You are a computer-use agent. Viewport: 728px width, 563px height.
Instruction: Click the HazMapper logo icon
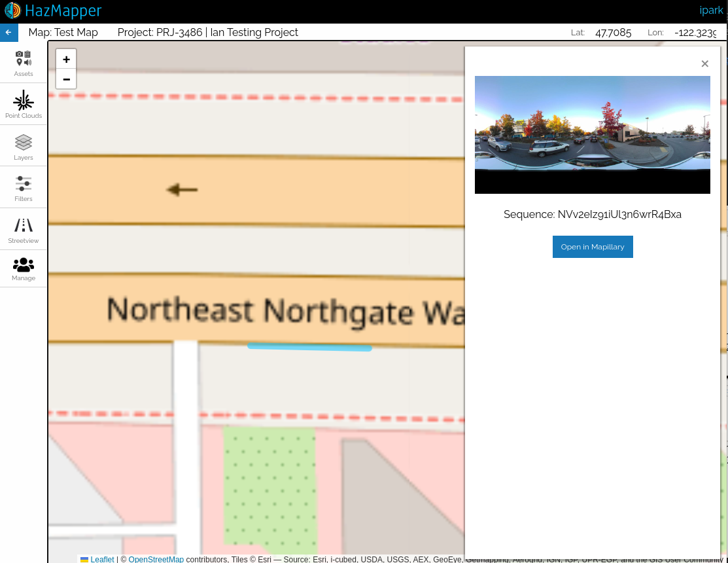(x=12, y=10)
